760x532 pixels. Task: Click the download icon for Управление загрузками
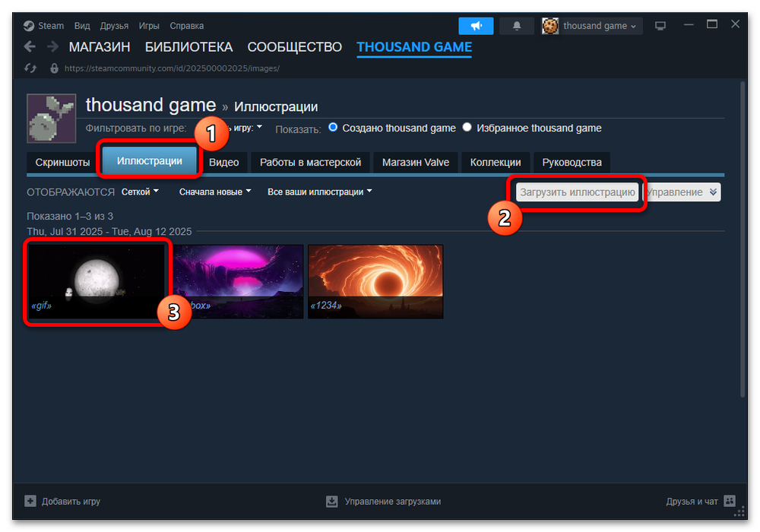pos(331,501)
